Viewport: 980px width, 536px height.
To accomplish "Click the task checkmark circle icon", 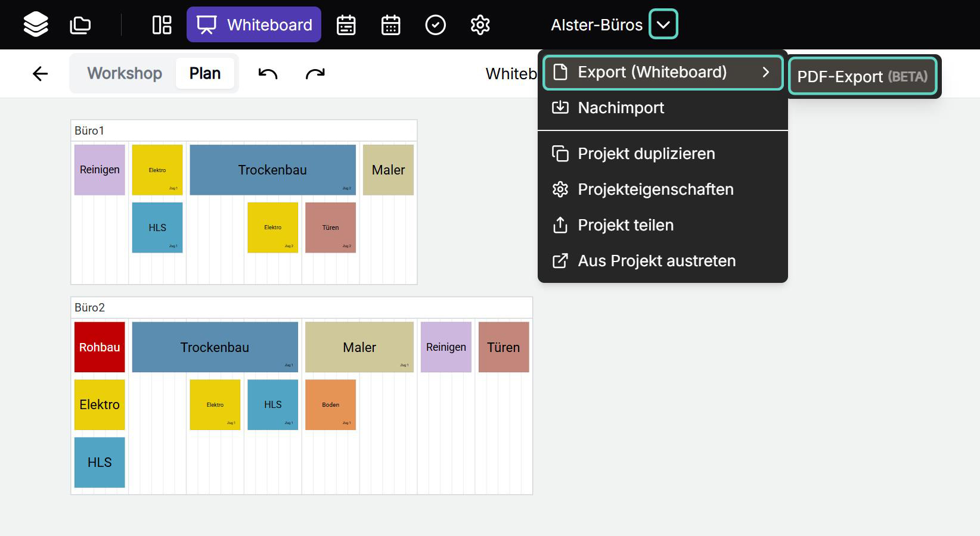I will pyautogui.click(x=435, y=24).
